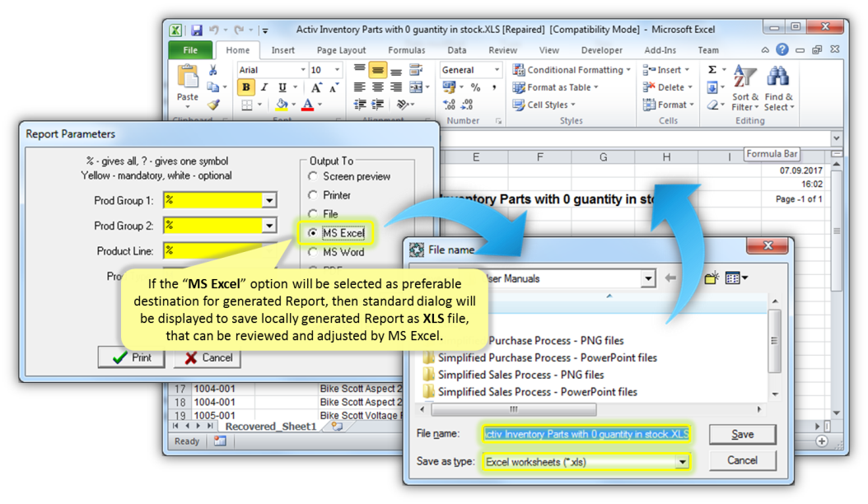Open the Sort & Filter menu

coord(745,87)
